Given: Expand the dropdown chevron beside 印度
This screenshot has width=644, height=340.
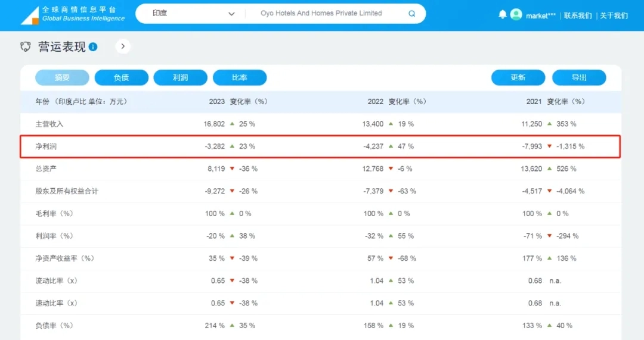Looking at the screenshot, I should point(231,14).
